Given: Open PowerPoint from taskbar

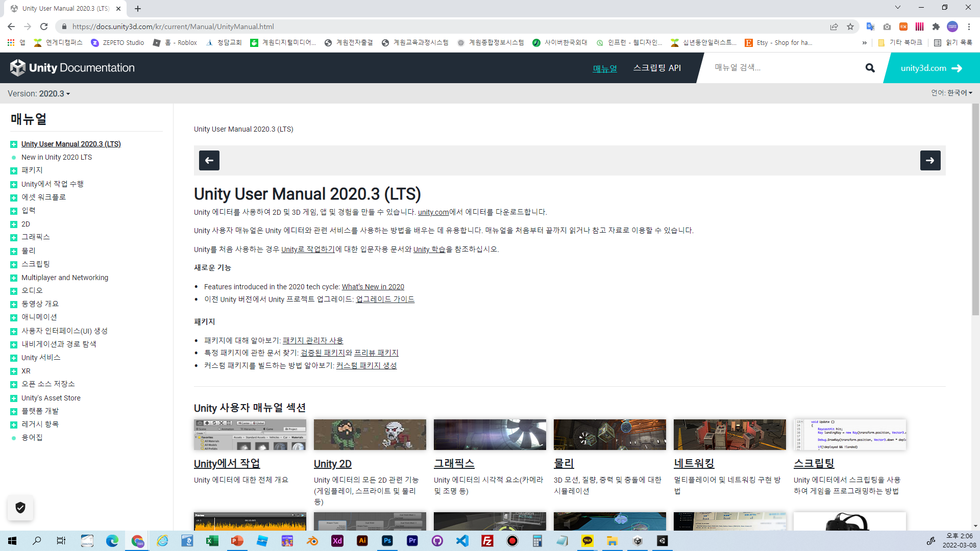Looking at the screenshot, I should click(237, 541).
